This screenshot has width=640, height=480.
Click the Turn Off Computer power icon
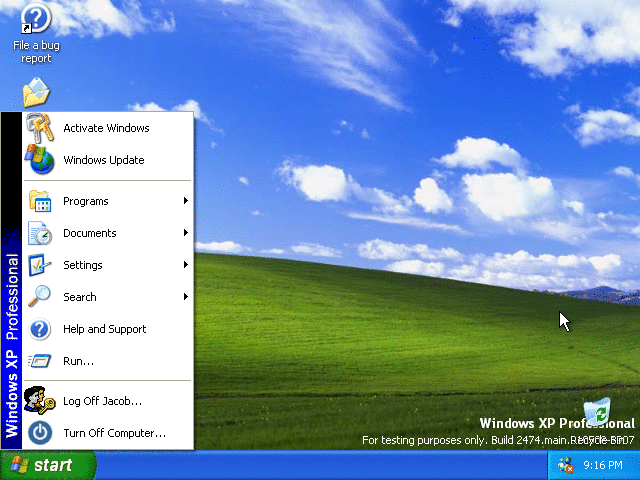click(40, 433)
